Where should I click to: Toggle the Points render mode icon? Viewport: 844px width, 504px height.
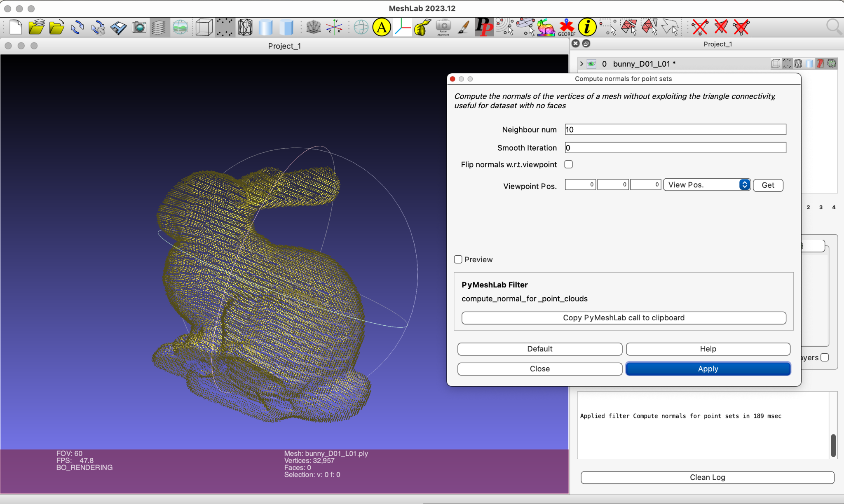pyautogui.click(x=225, y=28)
